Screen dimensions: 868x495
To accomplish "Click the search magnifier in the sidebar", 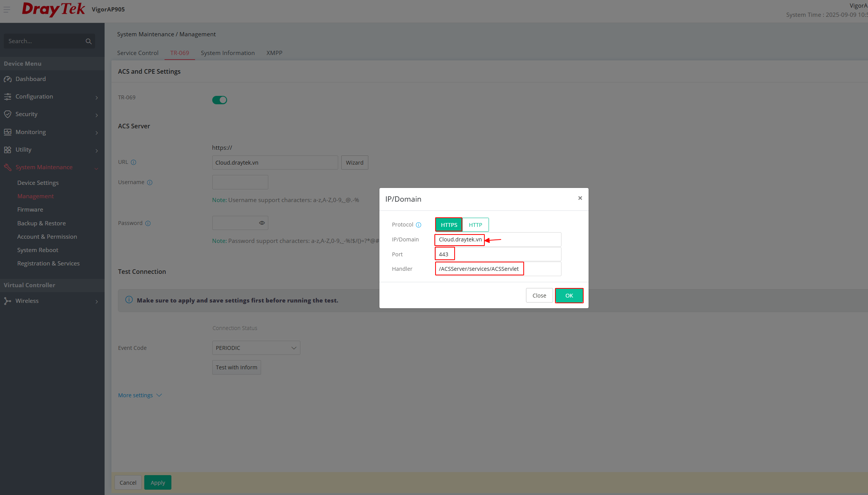I will point(89,41).
